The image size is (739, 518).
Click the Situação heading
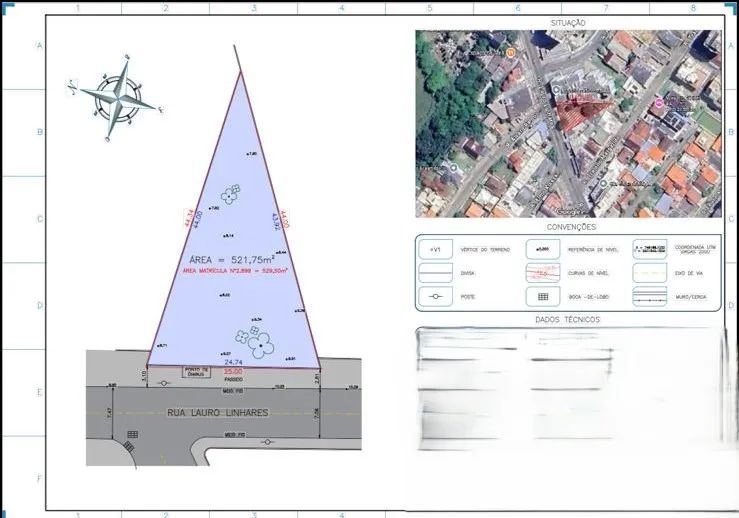tap(568, 23)
